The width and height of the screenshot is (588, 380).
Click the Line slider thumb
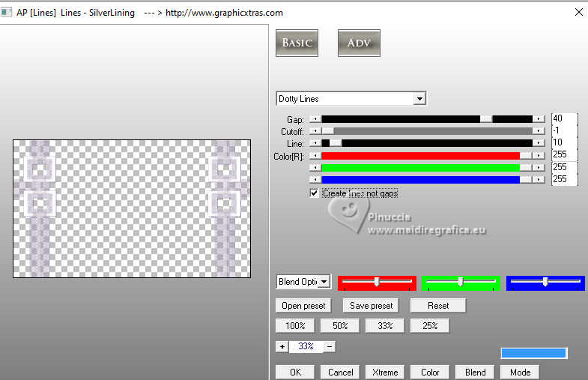[336, 143]
